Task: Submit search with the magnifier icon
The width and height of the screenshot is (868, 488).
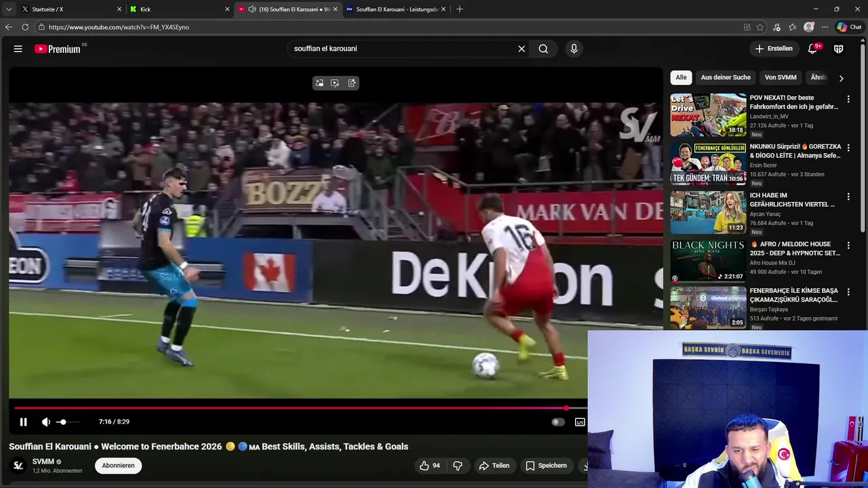Action: [543, 49]
